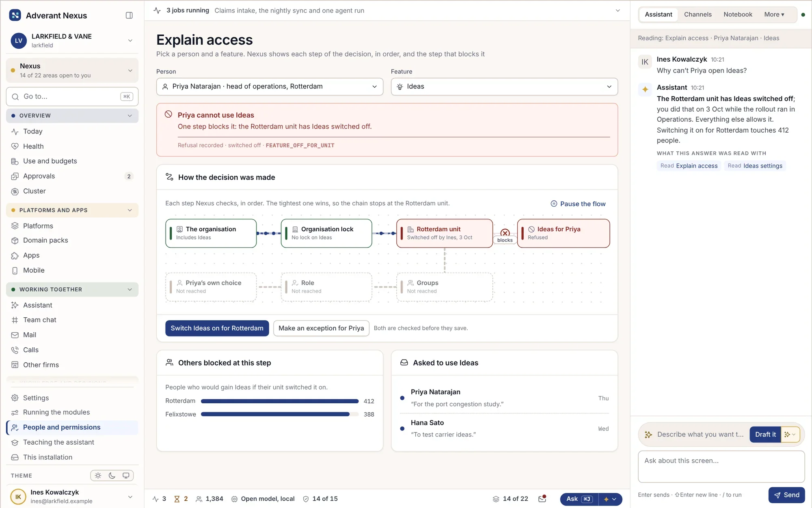This screenshot has height=508, width=812.
Task: Open the More tab menu
Action: tap(774, 15)
